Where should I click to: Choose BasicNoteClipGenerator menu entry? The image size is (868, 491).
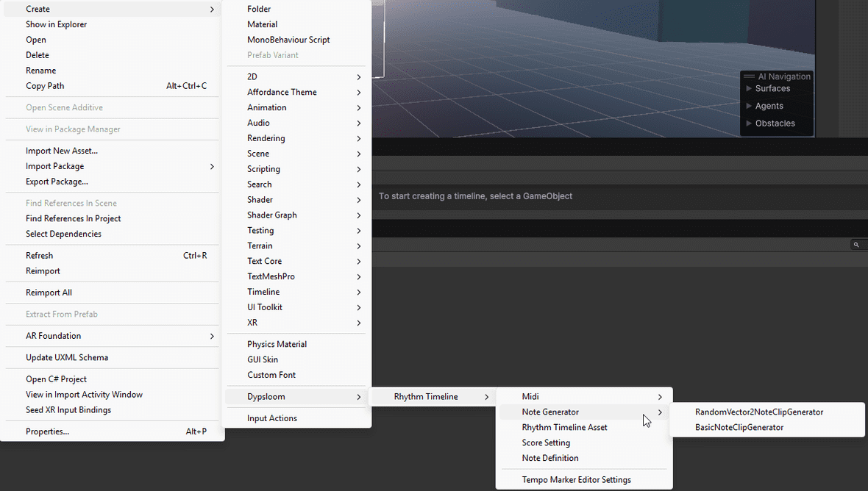pos(739,428)
